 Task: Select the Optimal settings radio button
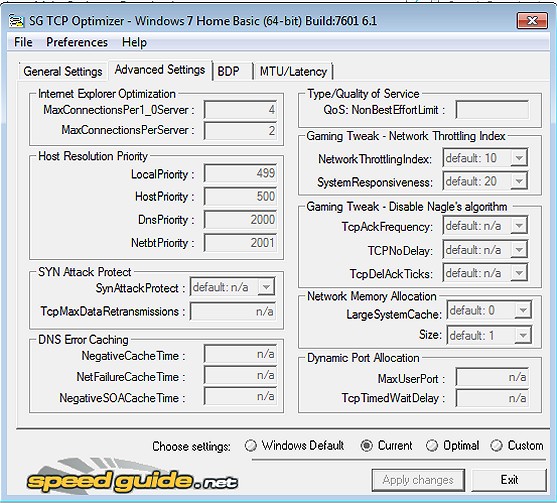pos(432,445)
